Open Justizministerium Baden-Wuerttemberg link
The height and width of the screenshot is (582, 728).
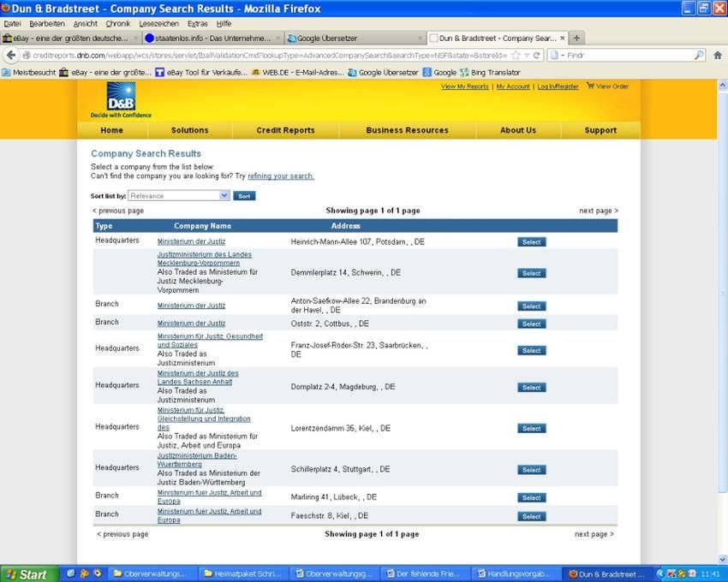197,460
